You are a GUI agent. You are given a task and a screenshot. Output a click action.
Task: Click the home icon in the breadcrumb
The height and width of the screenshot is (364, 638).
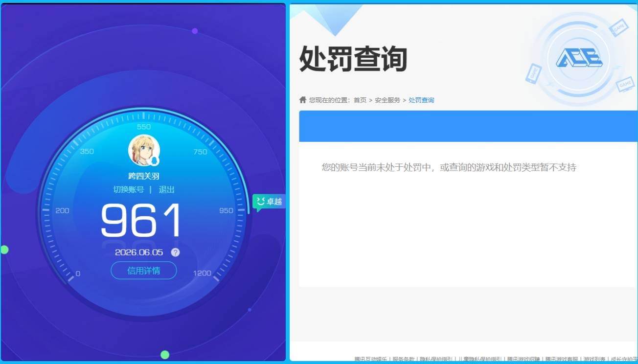303,100
